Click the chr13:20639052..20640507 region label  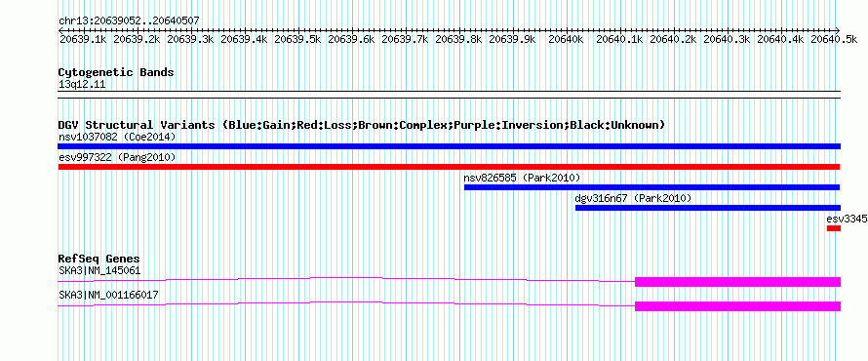129,21
